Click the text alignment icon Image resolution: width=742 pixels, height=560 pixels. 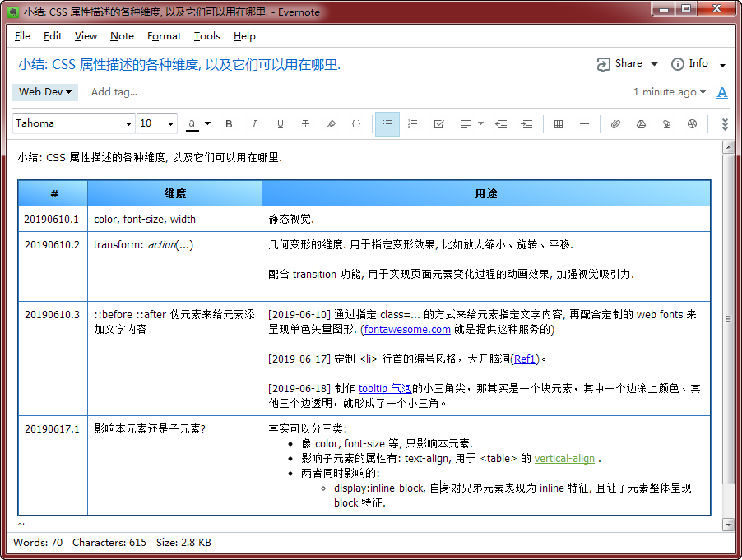pyautogui.click(x=466, y=124)
